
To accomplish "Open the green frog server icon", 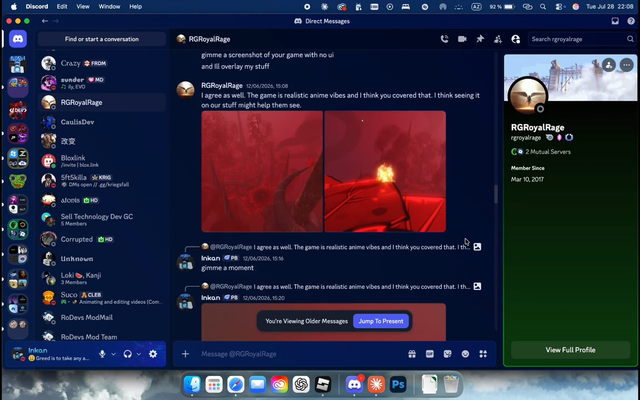I will [18, 181].
